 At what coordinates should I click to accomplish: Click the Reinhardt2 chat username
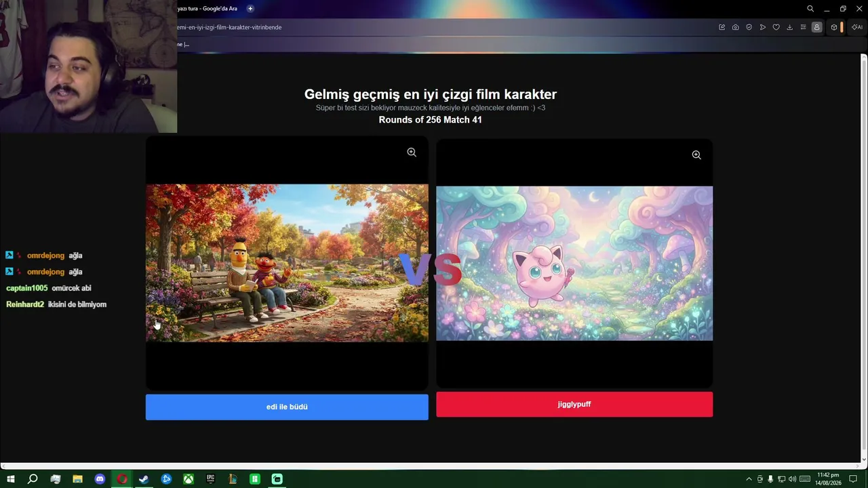pyautogui.click(x=25, y=304)
